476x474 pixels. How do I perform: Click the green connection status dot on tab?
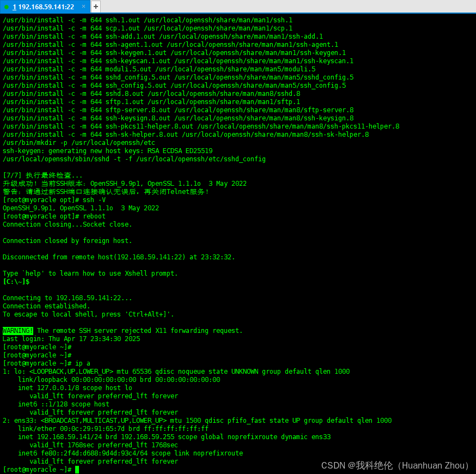[x=7, y=7]
